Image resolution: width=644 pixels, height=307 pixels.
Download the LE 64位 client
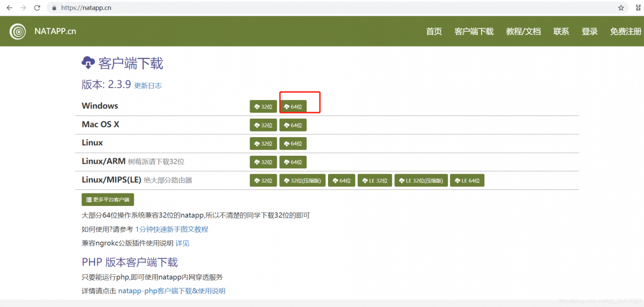pyautogui.click(x=467, y=180)
